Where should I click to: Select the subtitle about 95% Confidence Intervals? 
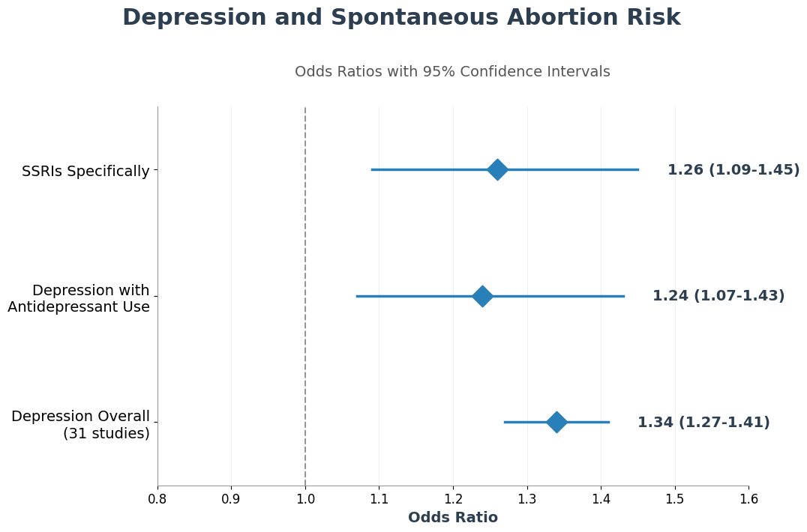pos(452,72)
